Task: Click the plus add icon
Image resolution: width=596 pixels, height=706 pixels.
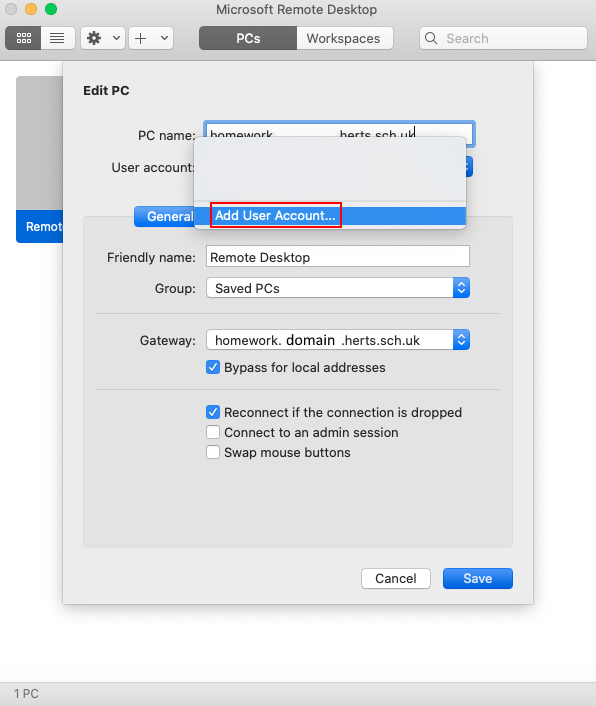Action: [141, 38]
